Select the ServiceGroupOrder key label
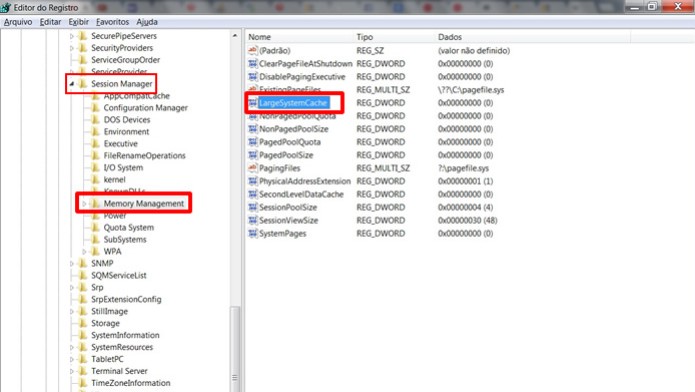Viewport: 695px width, 392px height. (125, 60)
